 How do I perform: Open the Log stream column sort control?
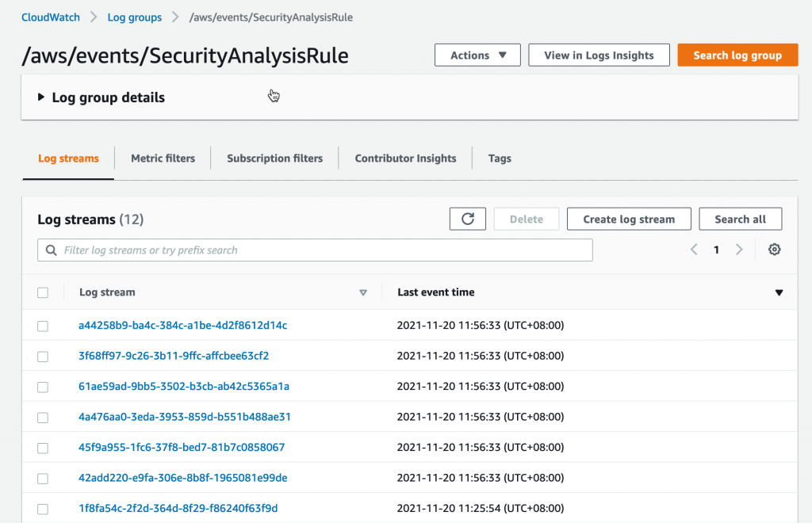[363, 292]
